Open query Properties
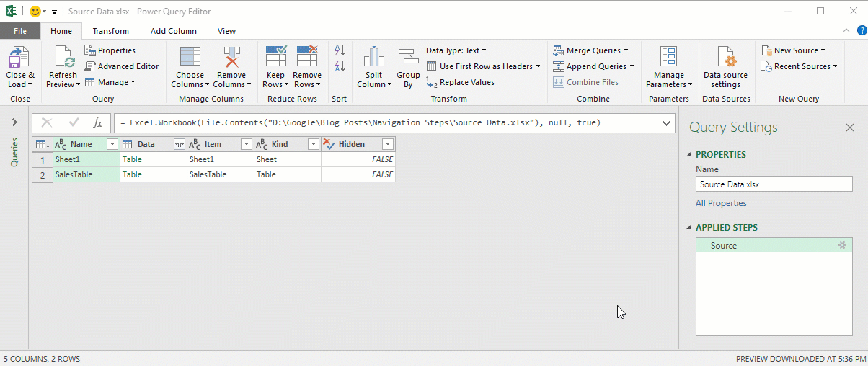Image resolution: width=868 pixels, height=366 pixels. click(x=110, y=50)
